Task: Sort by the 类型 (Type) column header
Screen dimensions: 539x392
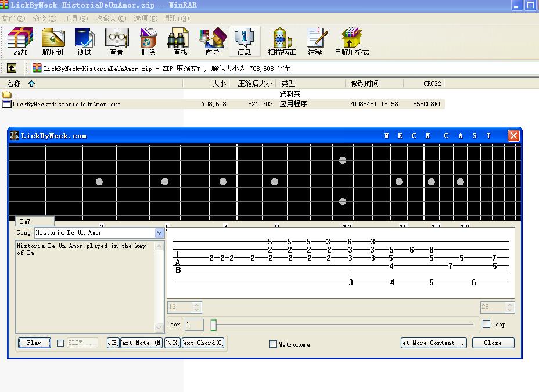Action: click(310, 83)
